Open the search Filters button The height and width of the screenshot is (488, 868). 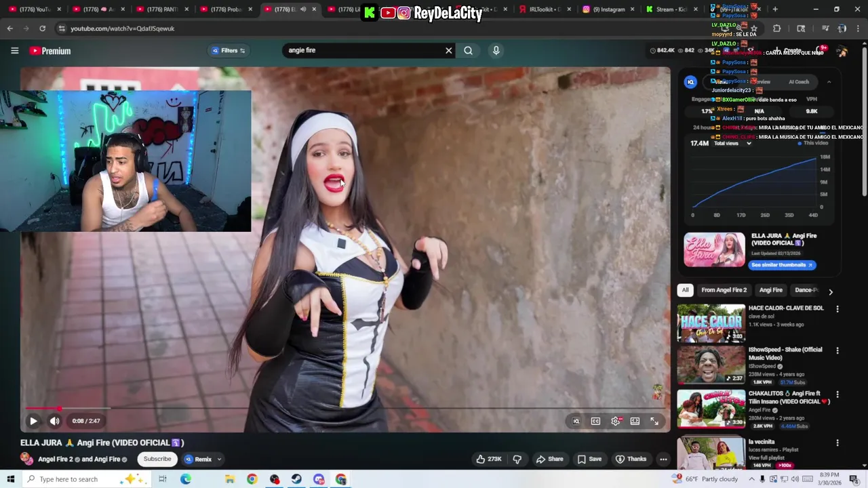point(229,50)
